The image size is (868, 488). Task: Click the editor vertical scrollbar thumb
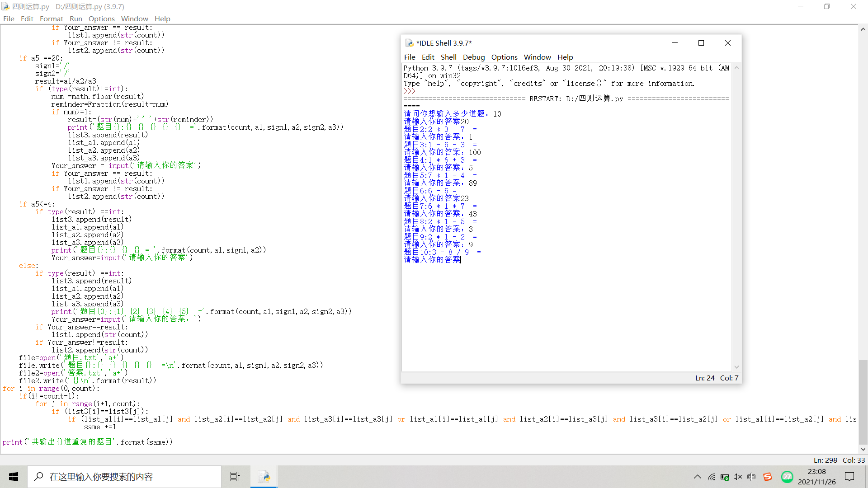(x=863, y=402)
